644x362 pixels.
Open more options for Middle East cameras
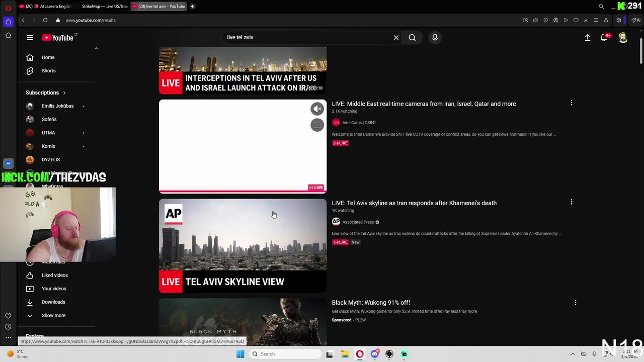click(x=571, y=103)
